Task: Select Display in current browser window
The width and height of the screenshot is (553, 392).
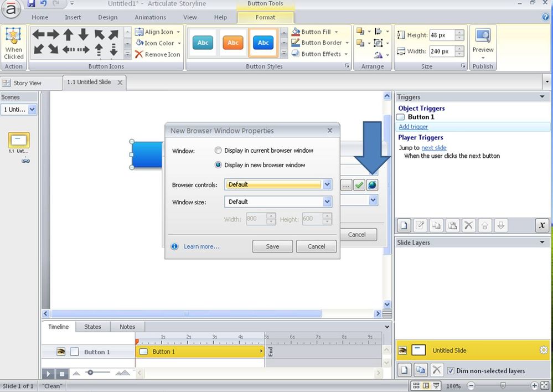Action: [218, 150]
